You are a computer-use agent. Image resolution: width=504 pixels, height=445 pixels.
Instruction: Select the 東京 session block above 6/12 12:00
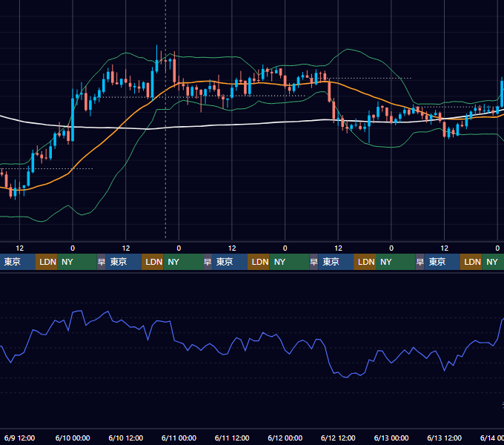click(336, 262)
